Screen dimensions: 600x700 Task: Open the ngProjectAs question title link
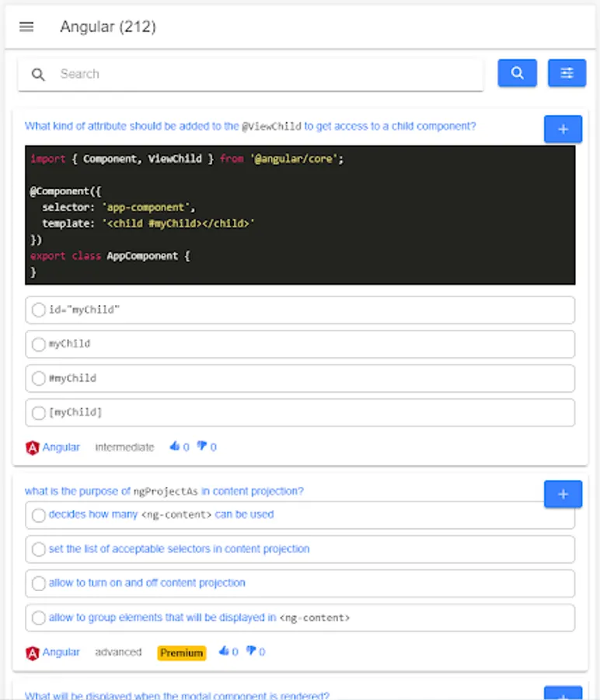(164, 491)
